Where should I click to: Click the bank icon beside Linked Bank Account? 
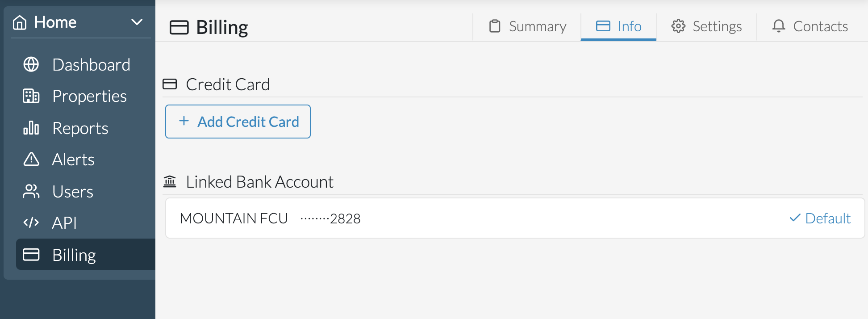(x=170, y=181)
